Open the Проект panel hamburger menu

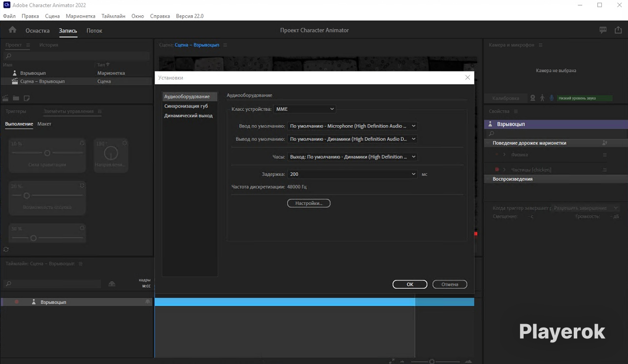tap(28, 45)
